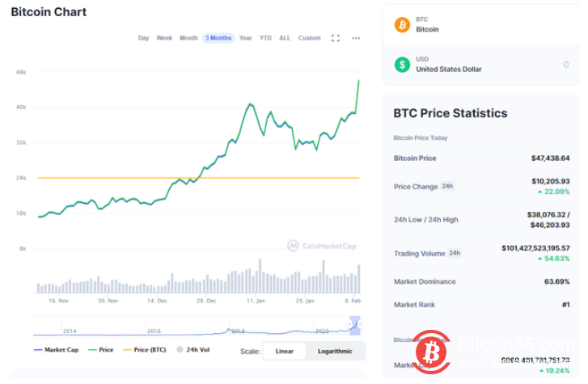Choose the Custom date range option
The width and height of the screenshot is (588, 384).
pos(309,38)
